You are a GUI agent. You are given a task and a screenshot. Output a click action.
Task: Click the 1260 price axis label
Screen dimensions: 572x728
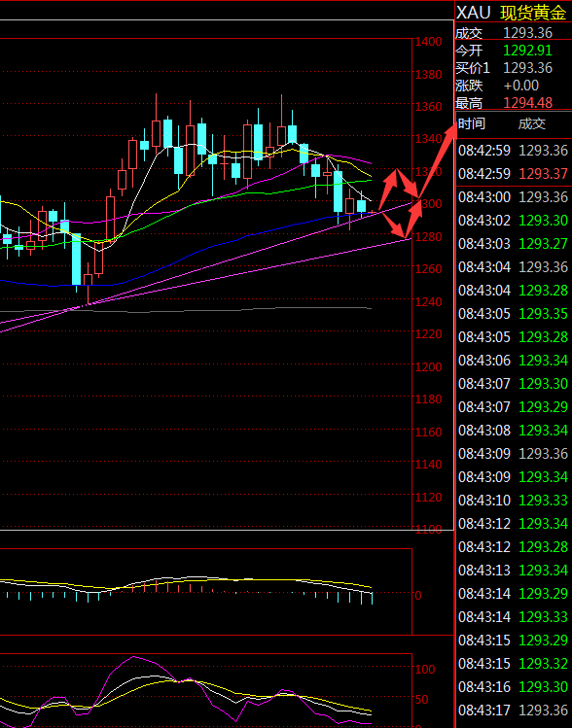pos(428,269)
